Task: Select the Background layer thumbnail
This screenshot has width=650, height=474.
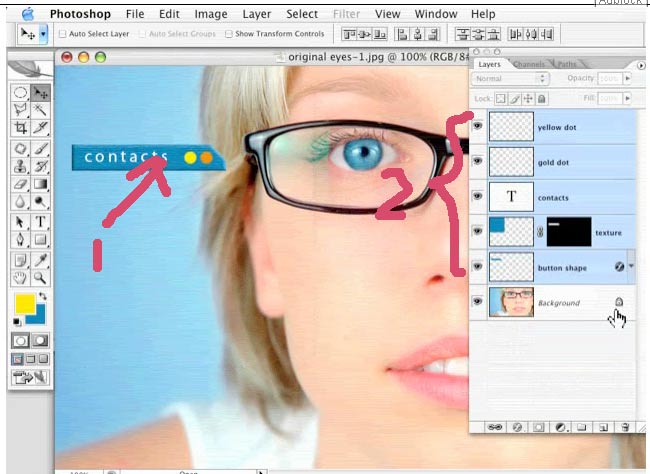Action: pos(511,301)
